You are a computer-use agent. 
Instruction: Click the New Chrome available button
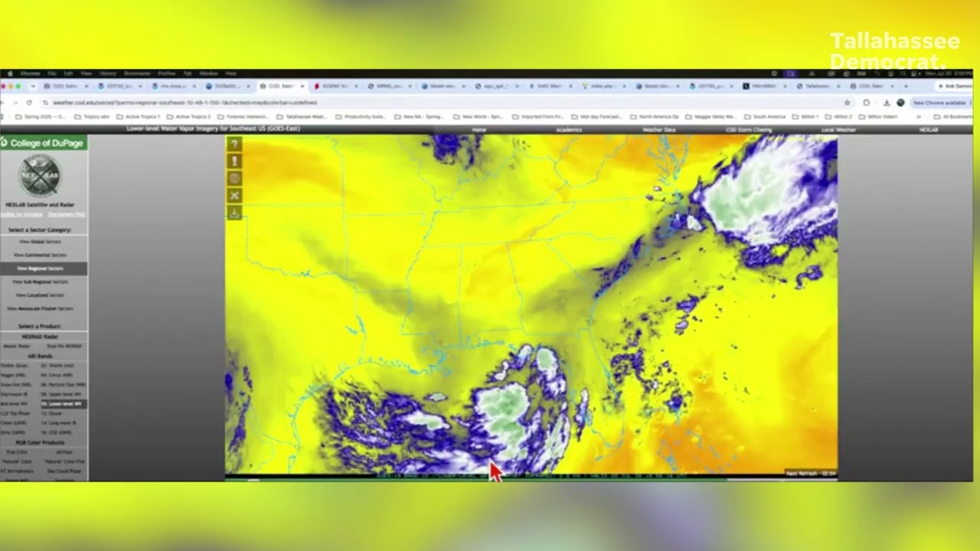tap(939, 103)
